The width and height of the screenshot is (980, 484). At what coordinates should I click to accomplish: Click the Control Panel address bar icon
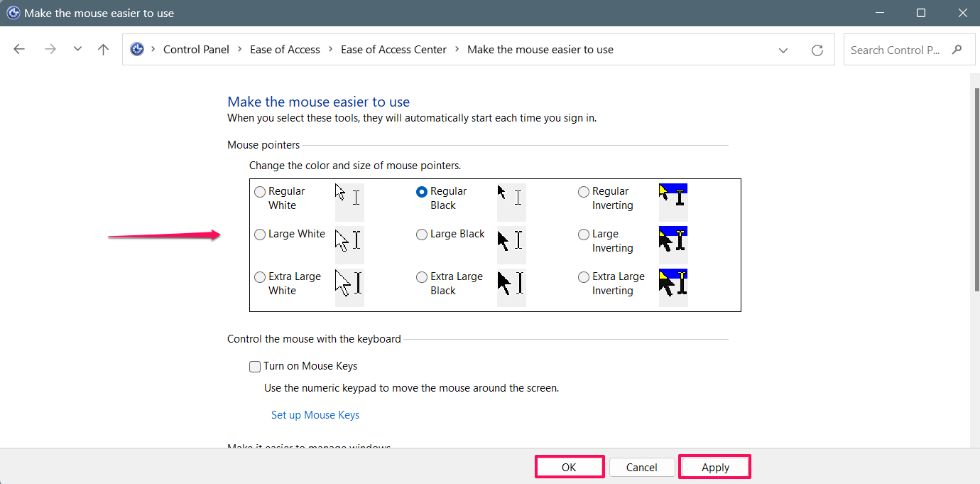point(137,50)
